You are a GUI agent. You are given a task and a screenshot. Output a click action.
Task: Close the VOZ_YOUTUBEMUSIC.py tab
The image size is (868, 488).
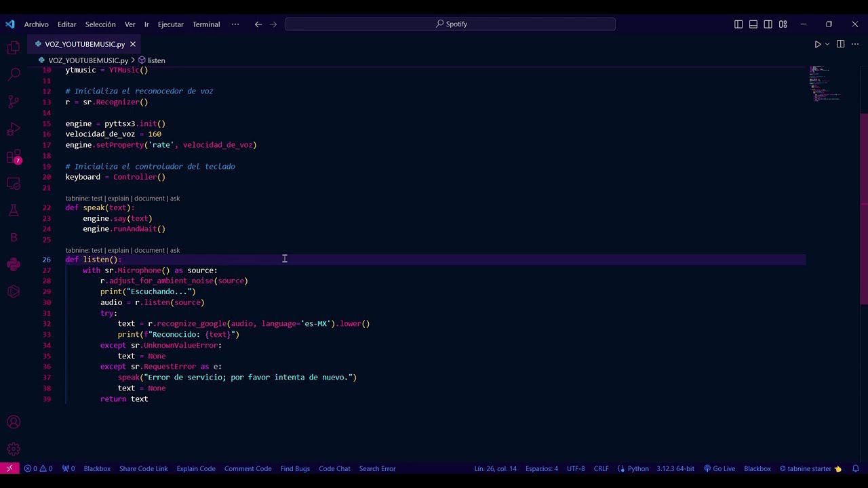tap(133, 44)
